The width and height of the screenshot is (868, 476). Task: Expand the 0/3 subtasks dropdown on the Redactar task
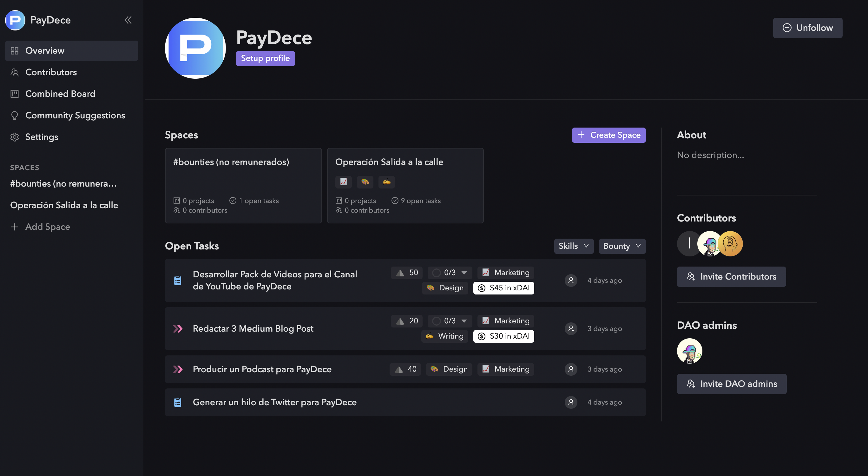(450, 321)
